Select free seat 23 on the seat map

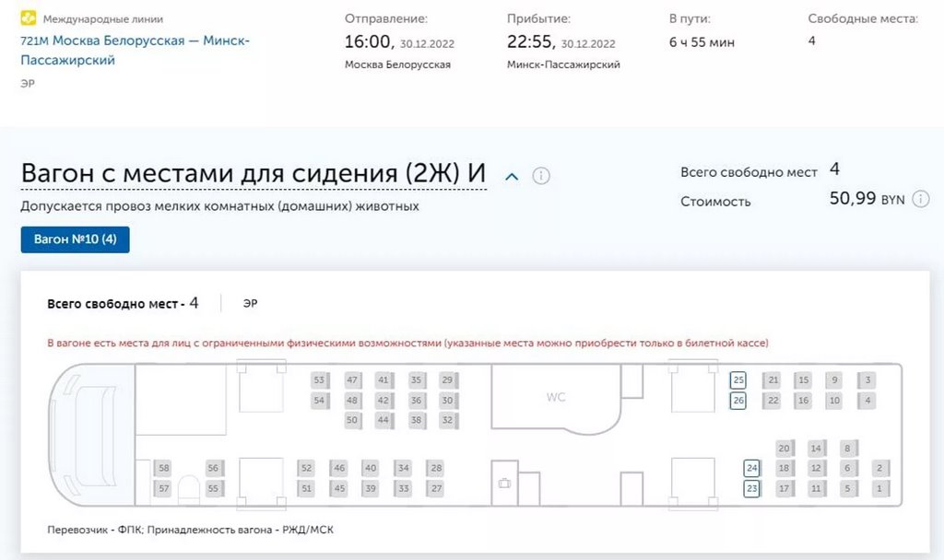[x=751, y=489]
